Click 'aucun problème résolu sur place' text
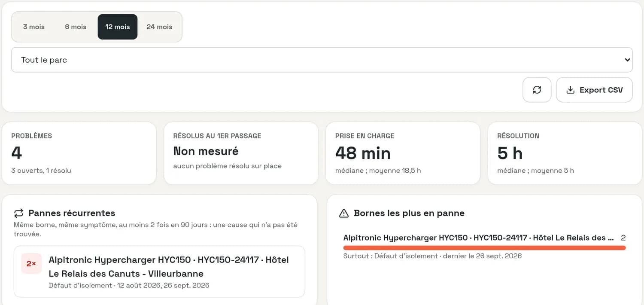The image size is (644, 305). 228,166
